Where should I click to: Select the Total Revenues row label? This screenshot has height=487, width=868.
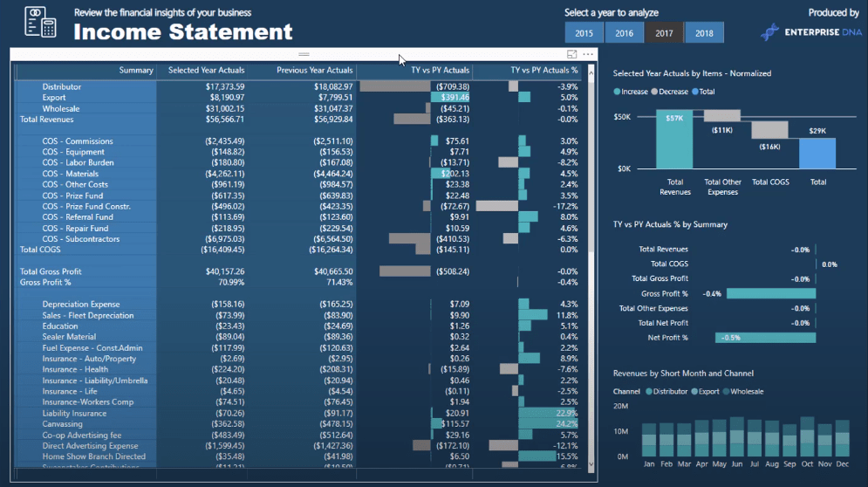click(46, 119)
